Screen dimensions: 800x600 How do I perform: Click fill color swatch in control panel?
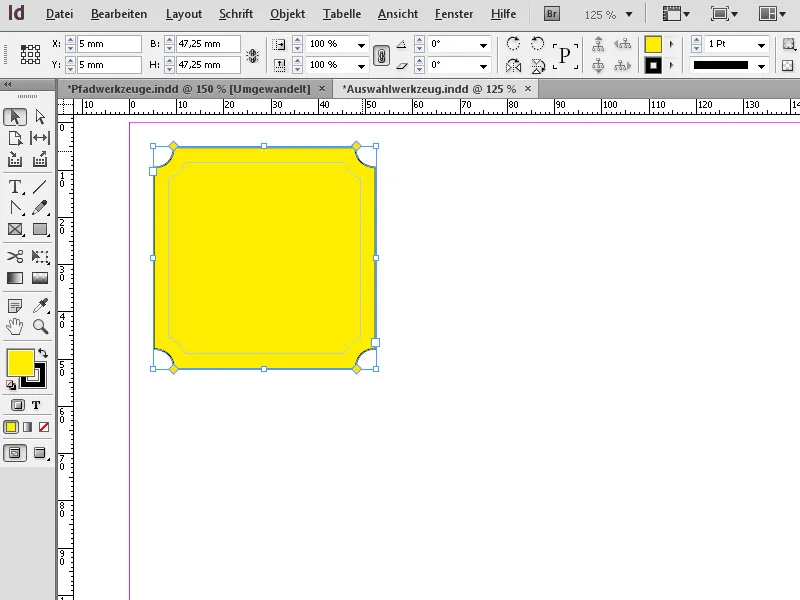click(653, 44)
